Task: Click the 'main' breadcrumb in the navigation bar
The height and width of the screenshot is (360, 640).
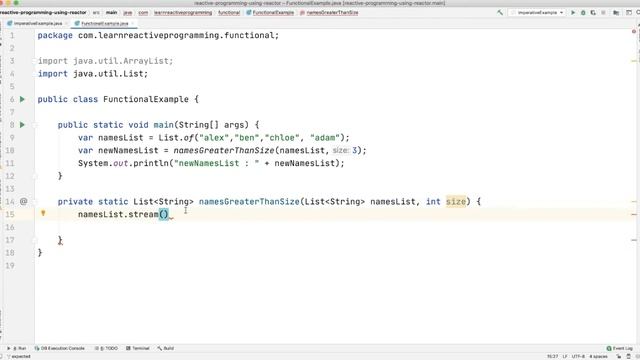Action: (x=111, y=13)
